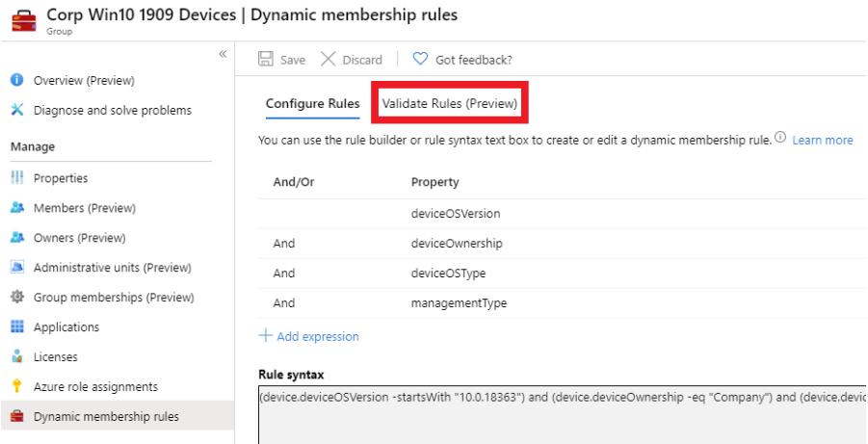Click the Discard button label
The image size is (868, 444).
(362, 60)
